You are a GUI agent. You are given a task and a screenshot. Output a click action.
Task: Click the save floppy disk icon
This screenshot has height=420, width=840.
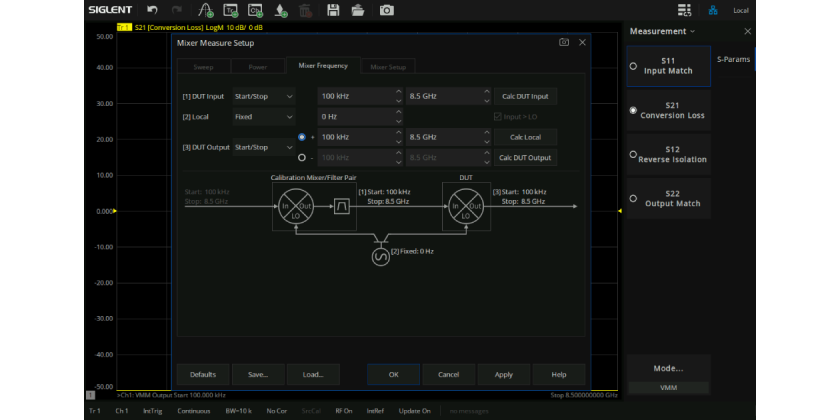334,10
